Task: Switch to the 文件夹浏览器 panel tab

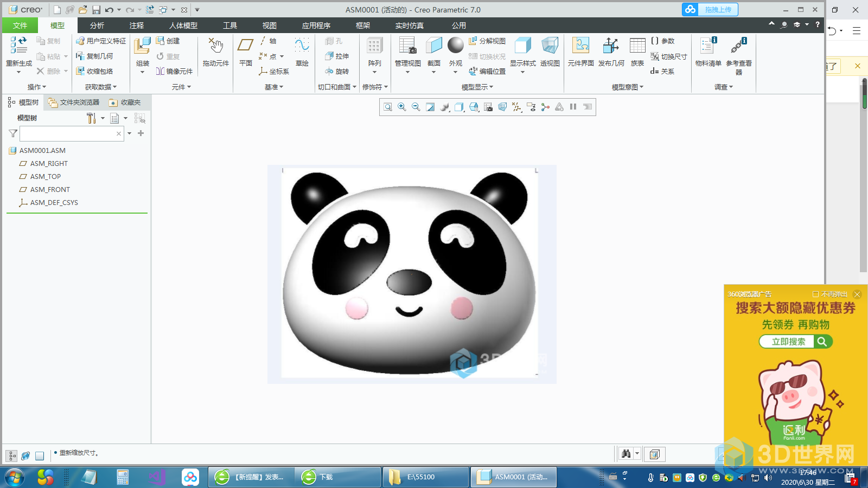Action: [x=74, y=102]
